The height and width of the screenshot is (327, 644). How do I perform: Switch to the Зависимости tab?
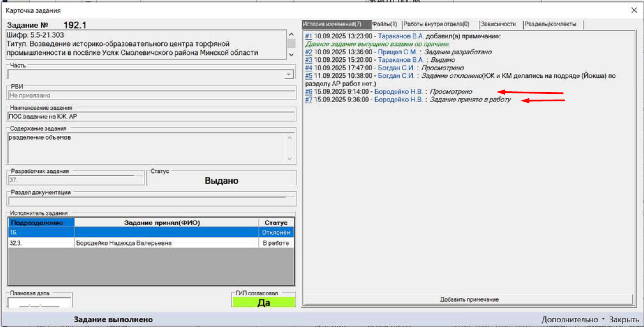pos(498,25)
